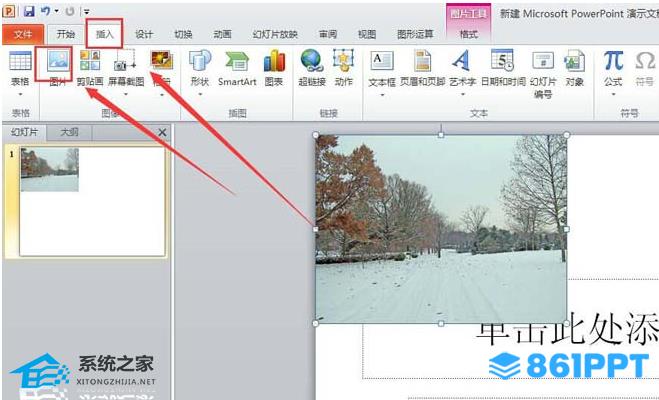Click the picture's bottom-middle resize handle
Viewport: 659px width, 400px height.
pos(441,324)
